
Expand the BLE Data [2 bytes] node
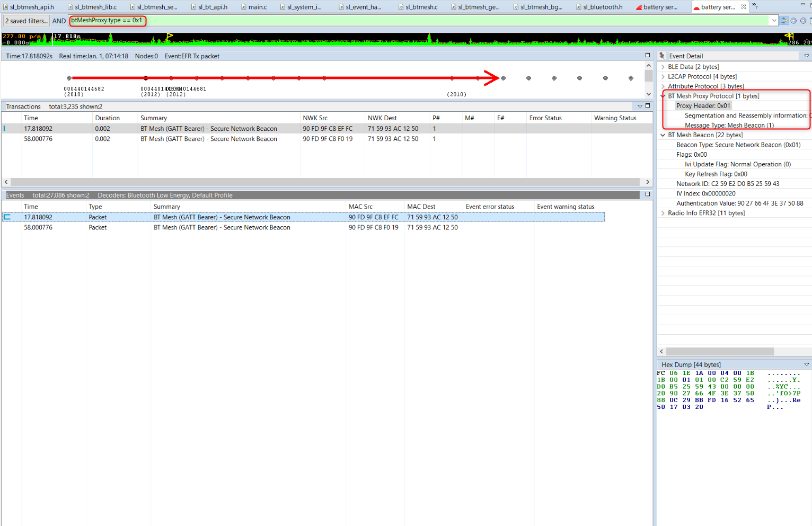663,67
